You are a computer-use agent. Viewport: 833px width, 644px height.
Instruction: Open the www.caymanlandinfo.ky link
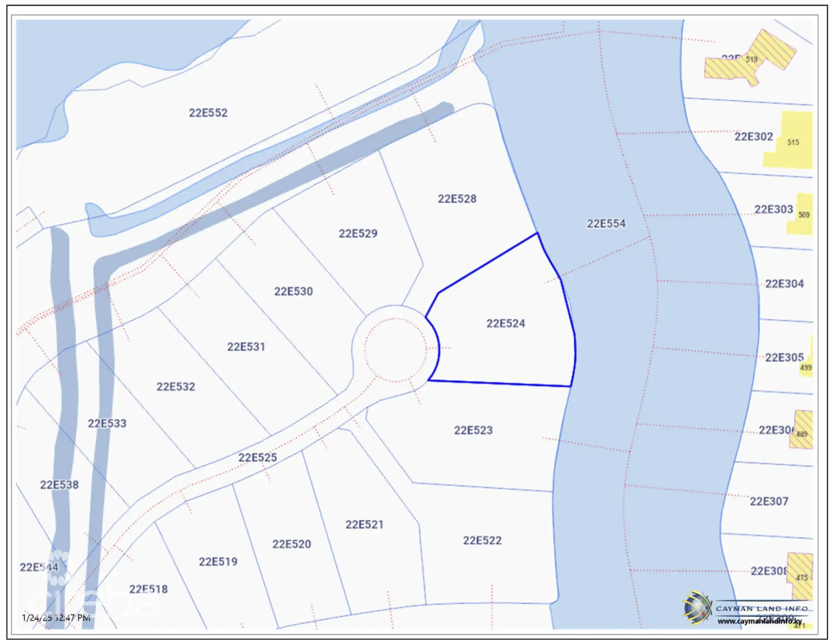(760, 621)
